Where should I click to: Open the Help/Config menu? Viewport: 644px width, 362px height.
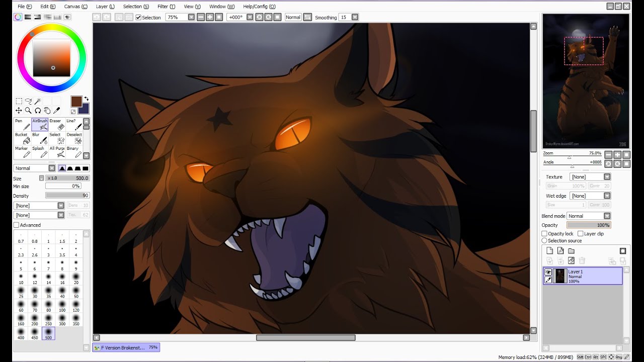coord(259,7)
